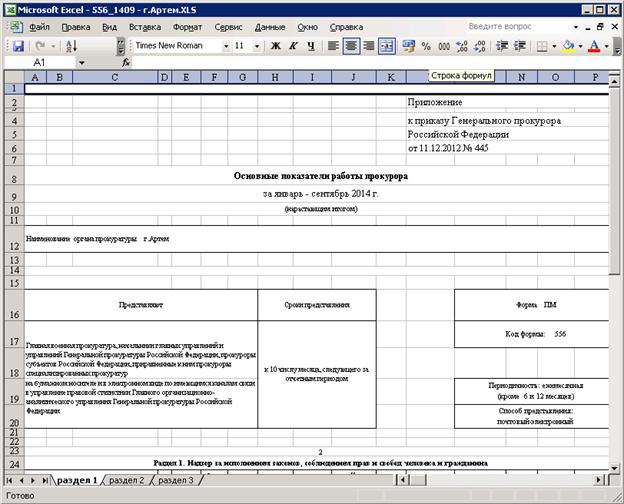Screen dimensions: 624x504
Task: Open the font name dropdown
Action: click(226, 46)
